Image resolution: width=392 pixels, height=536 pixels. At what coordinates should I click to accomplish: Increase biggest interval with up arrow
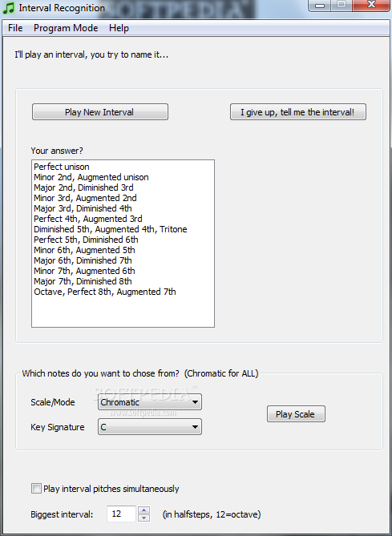(x=144, y=510)
